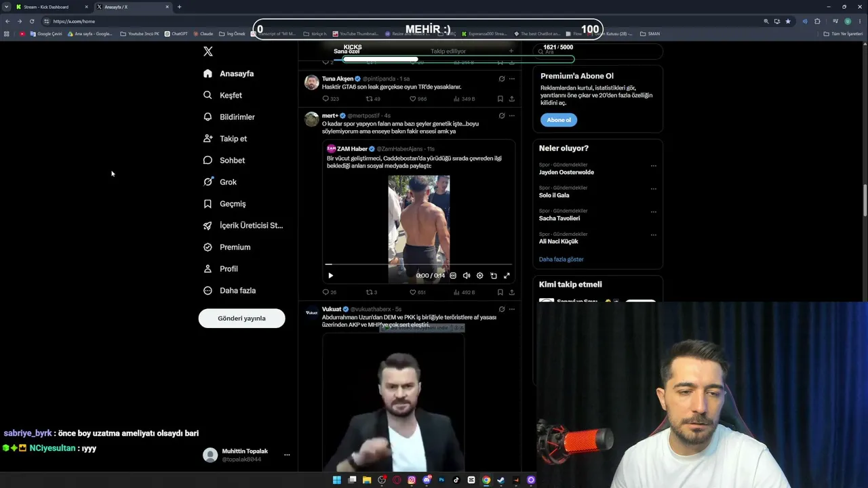
Task: Open more options on Vukuat post
Action: tap(512, 309)
